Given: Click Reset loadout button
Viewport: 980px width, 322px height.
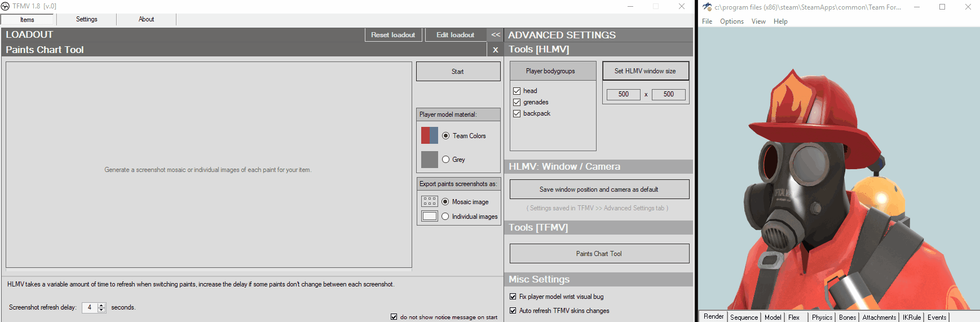Looking at the screenshot, I should 393,35.
